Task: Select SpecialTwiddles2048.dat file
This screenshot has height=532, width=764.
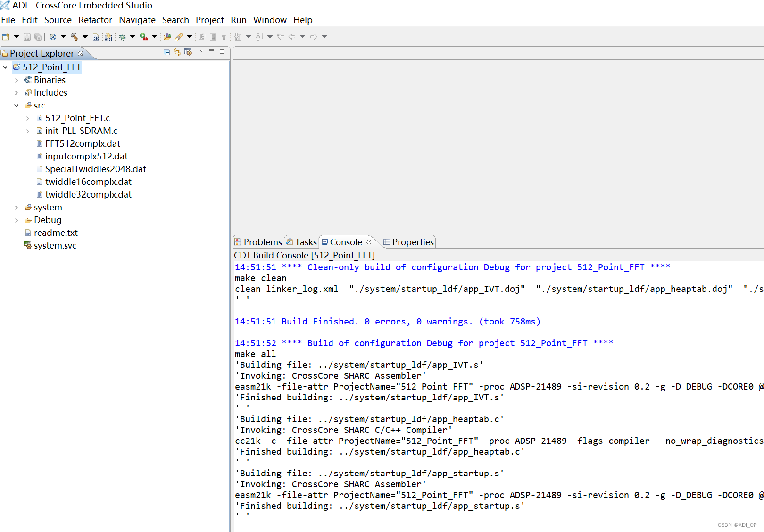Action: (x=96, y=169)
